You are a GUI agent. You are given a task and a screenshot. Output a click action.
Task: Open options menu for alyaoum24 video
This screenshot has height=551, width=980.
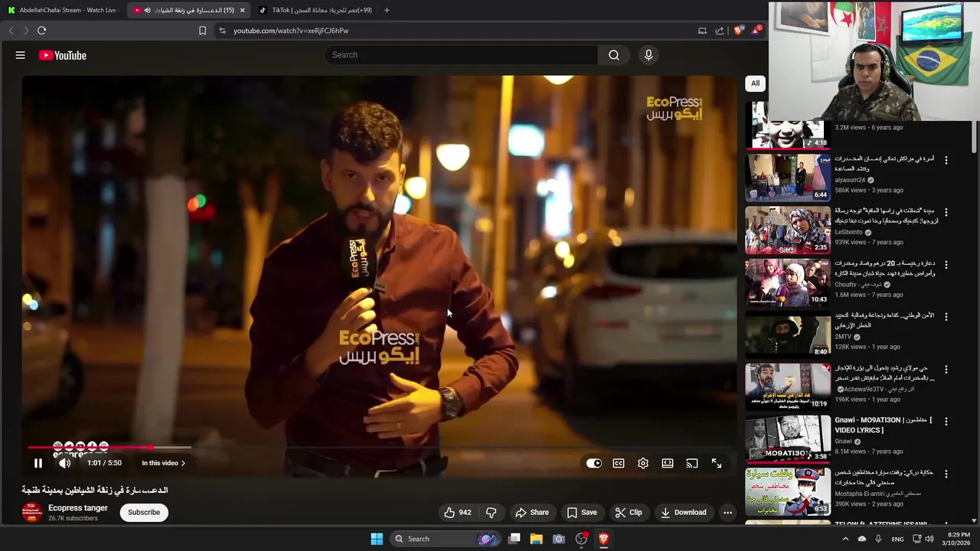(x=946, y=160)
